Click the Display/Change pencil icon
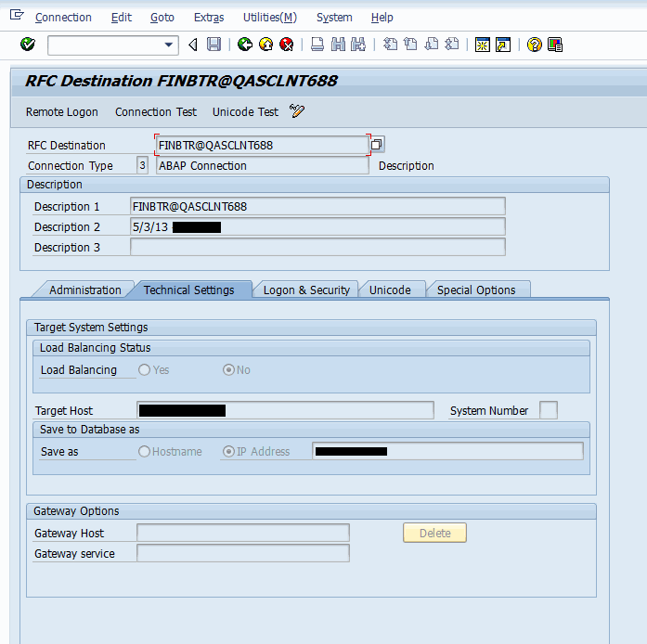The height and width of the screenshot is (644, 647). 297,111
